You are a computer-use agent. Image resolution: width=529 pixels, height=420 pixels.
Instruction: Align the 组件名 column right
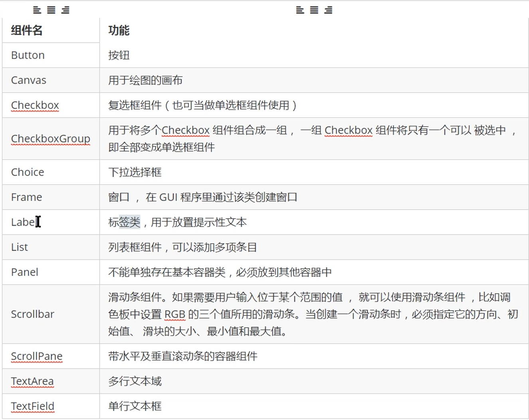click(x=65, y=10)
